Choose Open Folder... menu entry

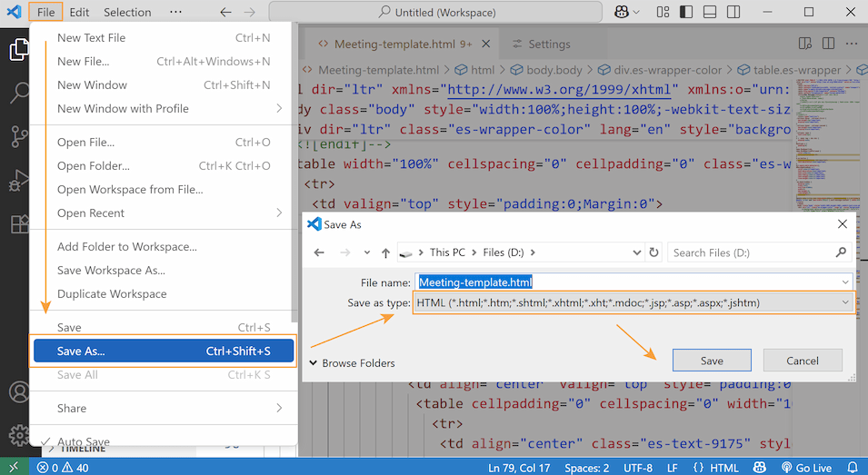(x=164, y=166)
